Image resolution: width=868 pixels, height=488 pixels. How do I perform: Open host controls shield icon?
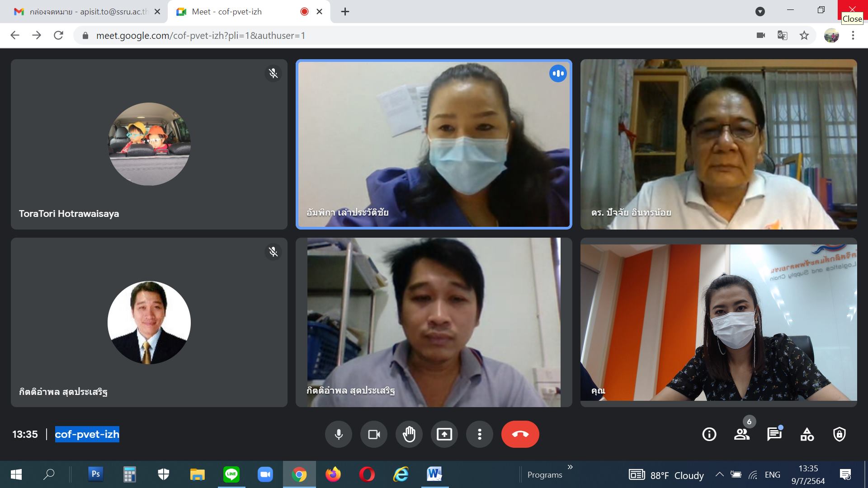(x=840, y=434)
